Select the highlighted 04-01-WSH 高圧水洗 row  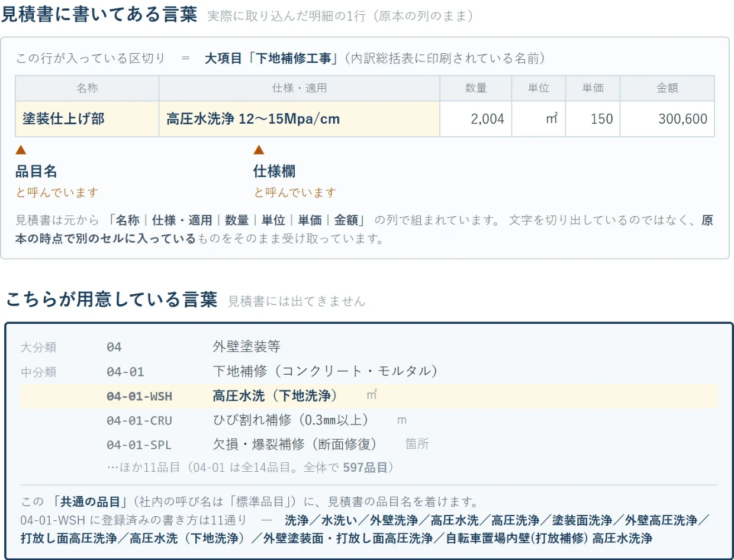point(369,396)
